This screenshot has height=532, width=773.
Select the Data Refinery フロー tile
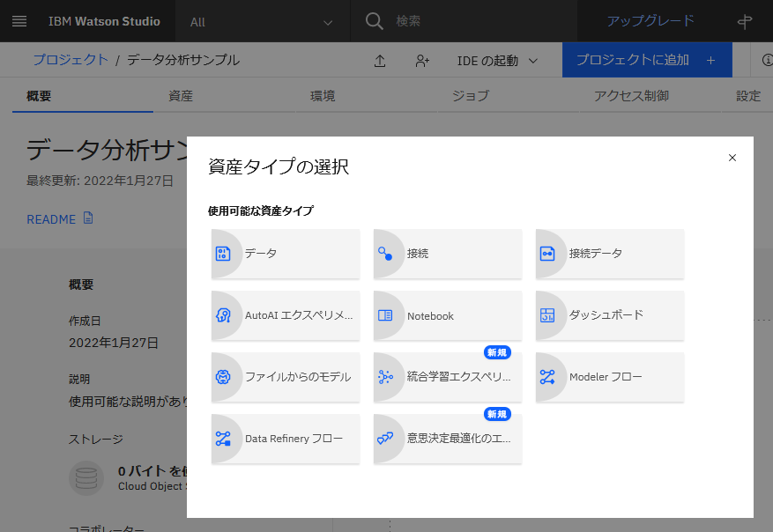(286, 439)
